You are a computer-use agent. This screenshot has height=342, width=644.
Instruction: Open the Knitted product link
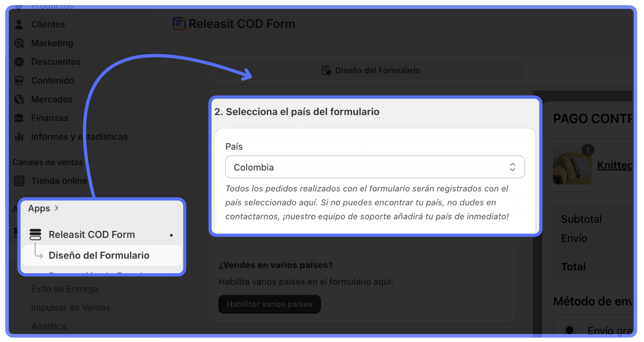(614, 166)
